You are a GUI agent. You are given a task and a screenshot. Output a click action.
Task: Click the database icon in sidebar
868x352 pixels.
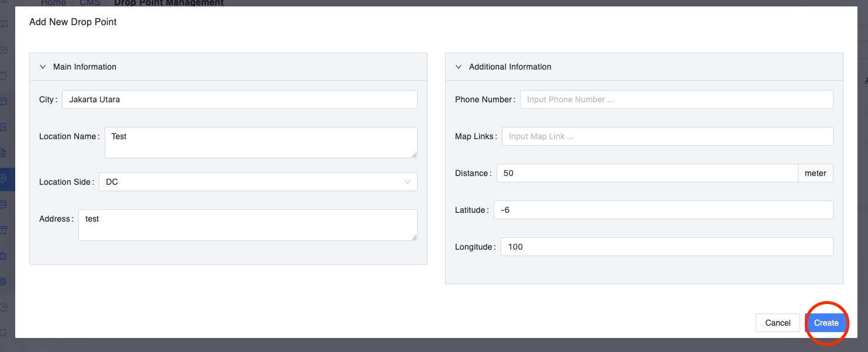pos(4,204)
